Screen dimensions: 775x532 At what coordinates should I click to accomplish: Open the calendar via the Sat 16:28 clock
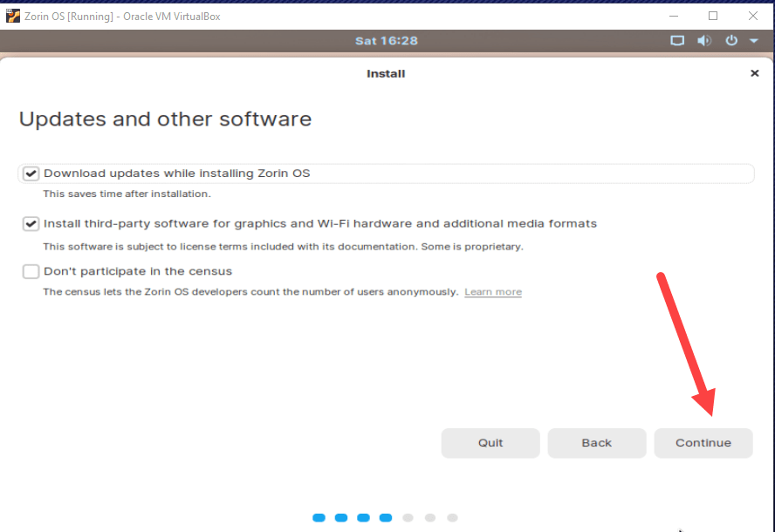pos(386,40)
